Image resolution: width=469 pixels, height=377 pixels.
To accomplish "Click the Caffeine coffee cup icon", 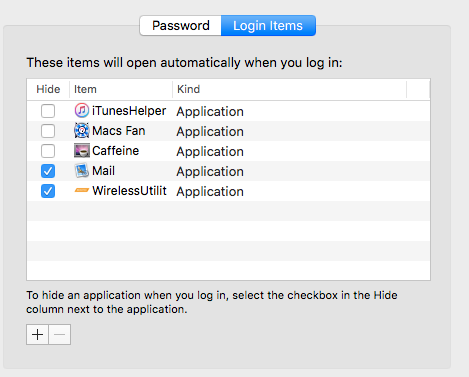I will tap(82, 151).
